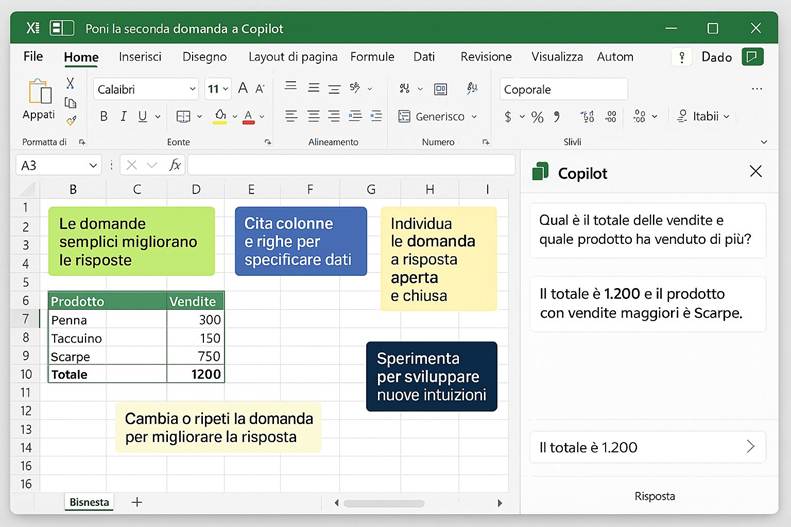Click the Coporale style box
Screen dimensions: 791x527
563,89
